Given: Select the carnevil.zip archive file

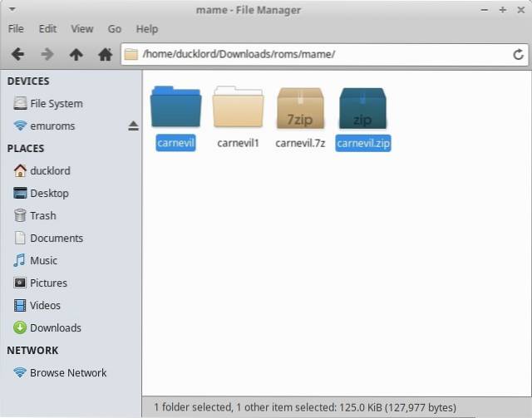Looking at the screenshot, I should [363, 109].
